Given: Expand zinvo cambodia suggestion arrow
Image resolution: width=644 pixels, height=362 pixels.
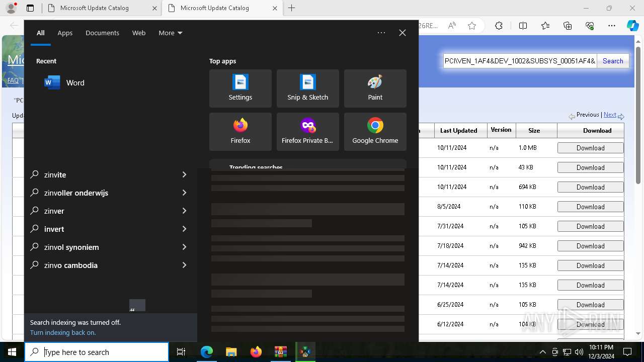Looking at the screenshot, I should point(184,265).
